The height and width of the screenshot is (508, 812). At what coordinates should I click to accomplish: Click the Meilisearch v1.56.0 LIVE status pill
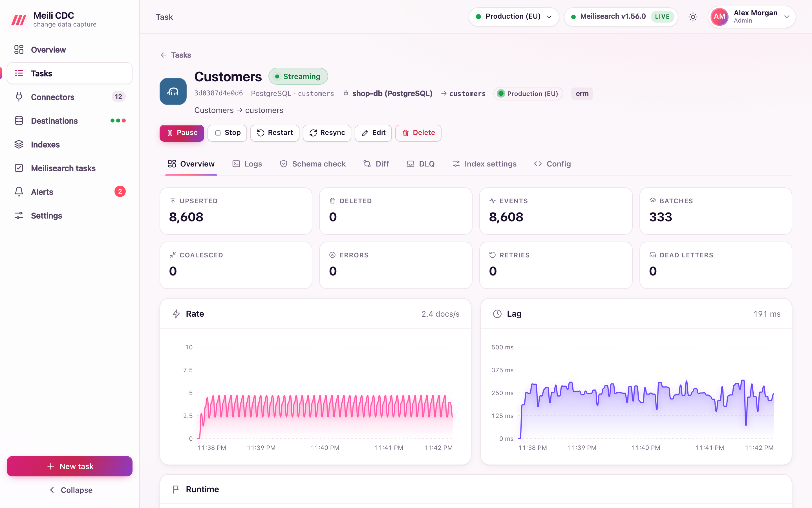(621, 17)
